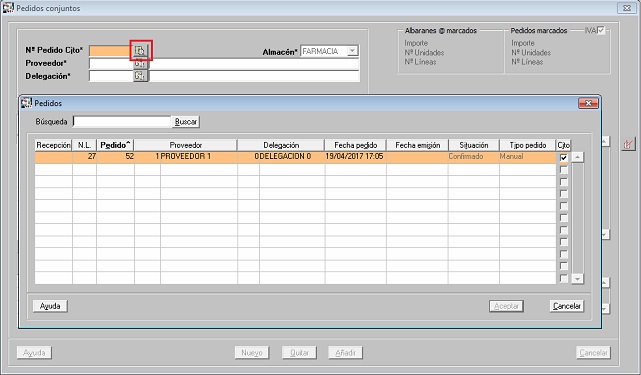Click Cancelar in Pedidos dialog

(x=567, y=306)
